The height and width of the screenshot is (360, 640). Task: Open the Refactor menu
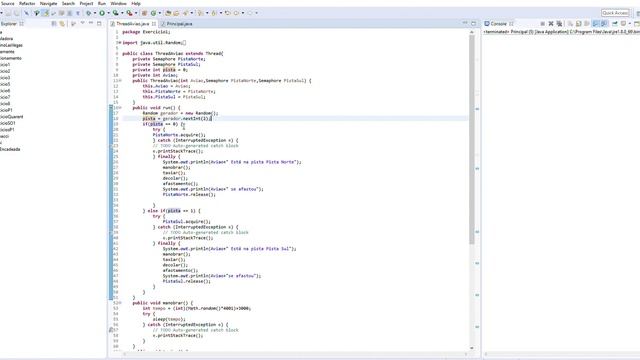pyautogui.click(x=27, y=3)
